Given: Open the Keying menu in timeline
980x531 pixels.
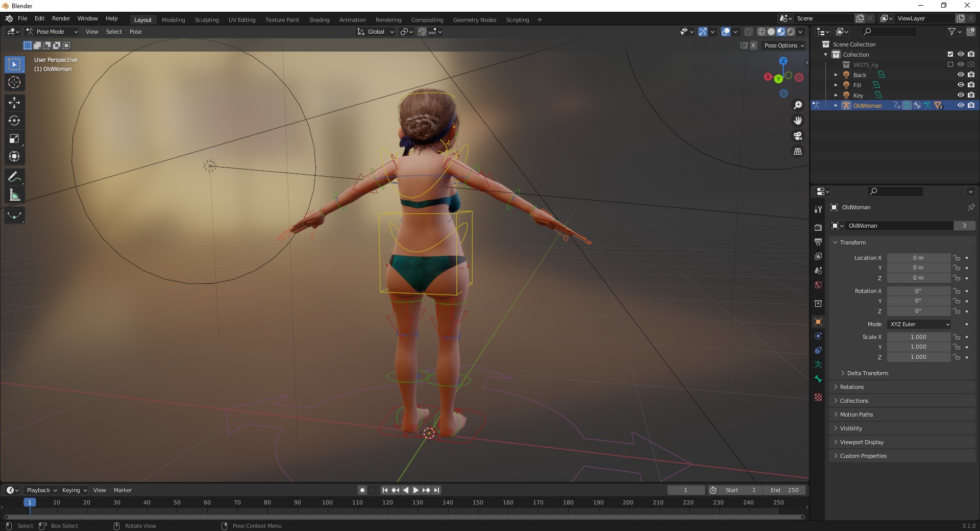Looking at the screenshot, I should (x=74, y=490).
